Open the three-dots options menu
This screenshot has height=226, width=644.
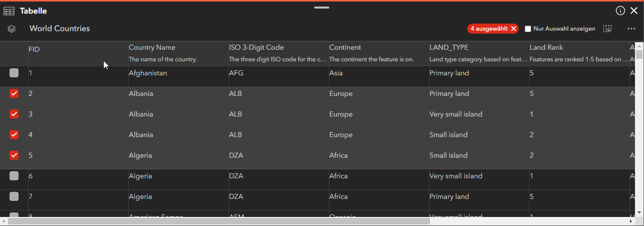tap(631, 29)
